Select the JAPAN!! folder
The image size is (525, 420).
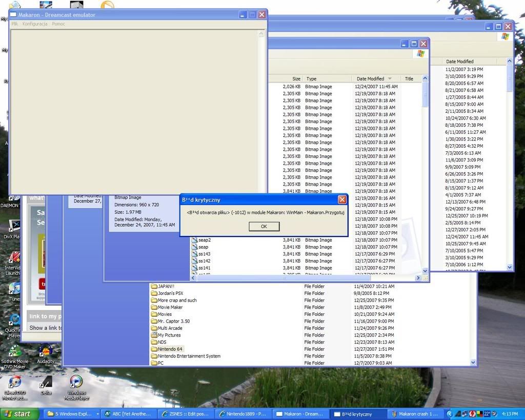coord(163,286)
